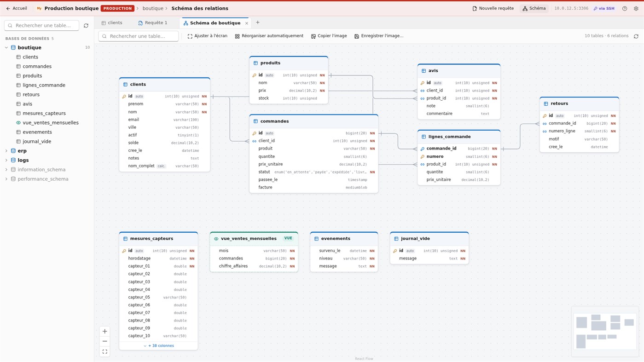Click the eye icon on the vue_ventes_mensuelles card
This screenshot has height=362, width=644.
pos(216,239)
